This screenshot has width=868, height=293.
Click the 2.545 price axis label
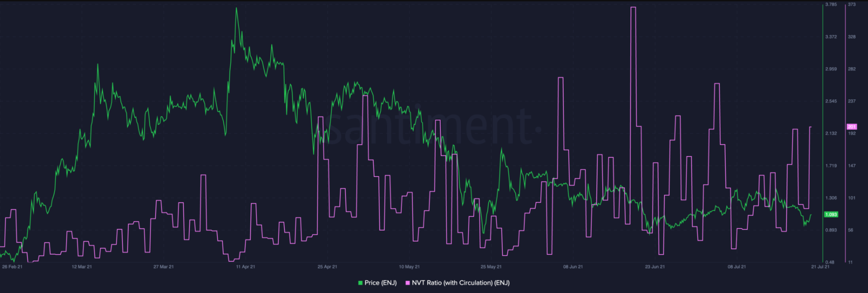coord(831,101)
